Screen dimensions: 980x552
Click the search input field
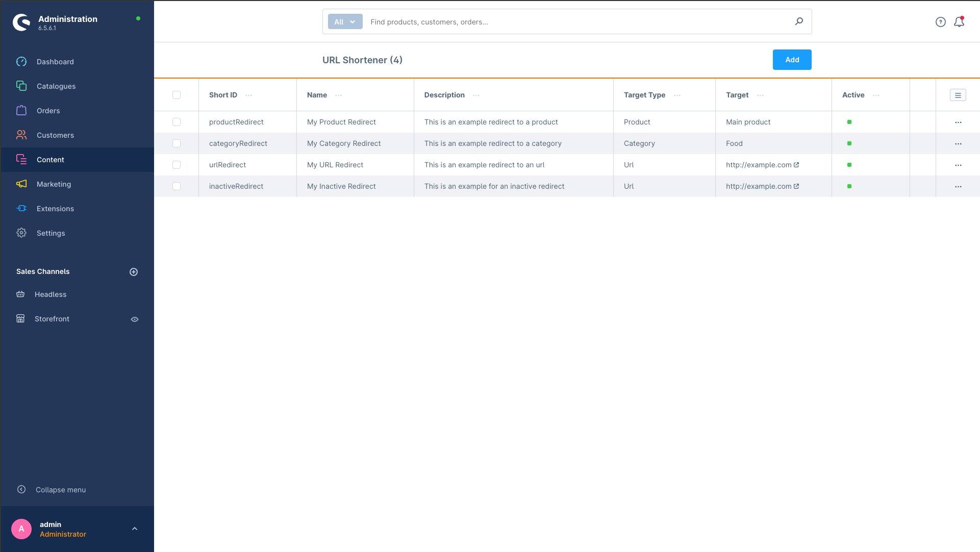(579, 21)
